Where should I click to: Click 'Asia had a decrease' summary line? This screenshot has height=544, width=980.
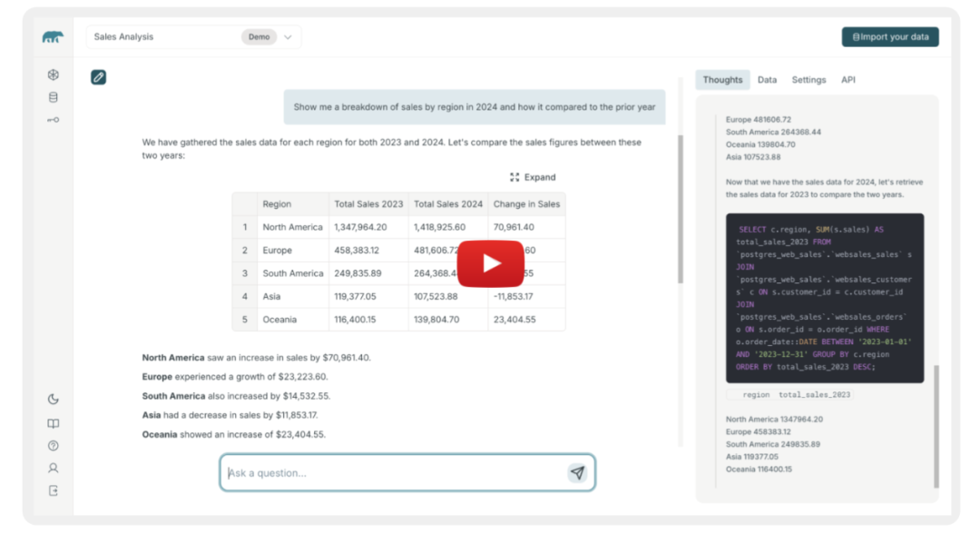(x=230, y=415)
